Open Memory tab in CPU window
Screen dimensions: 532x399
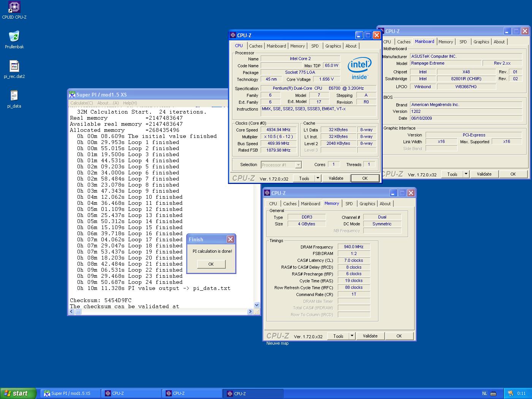pyautogui.click(x=298, y=46)
